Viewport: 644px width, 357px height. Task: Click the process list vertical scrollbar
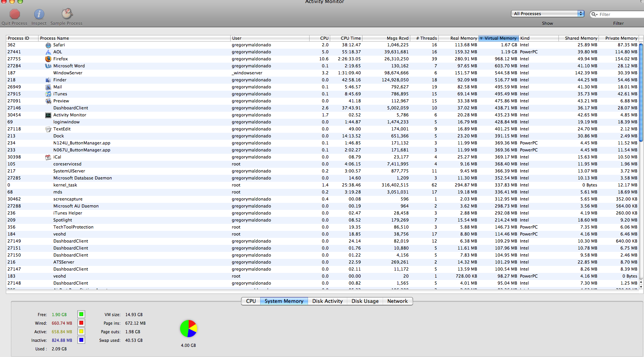[x=641, y=93]
